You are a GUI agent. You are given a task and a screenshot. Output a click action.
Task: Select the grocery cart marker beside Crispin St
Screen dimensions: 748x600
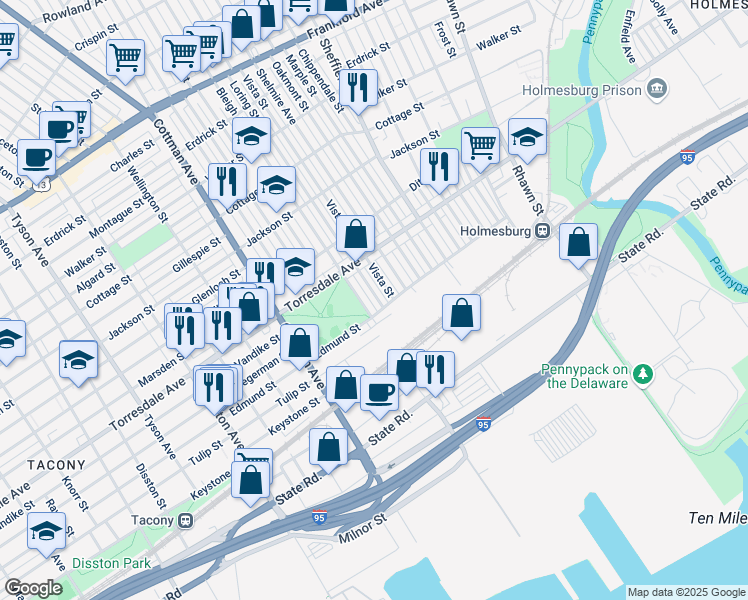click(x=125, y=59)
